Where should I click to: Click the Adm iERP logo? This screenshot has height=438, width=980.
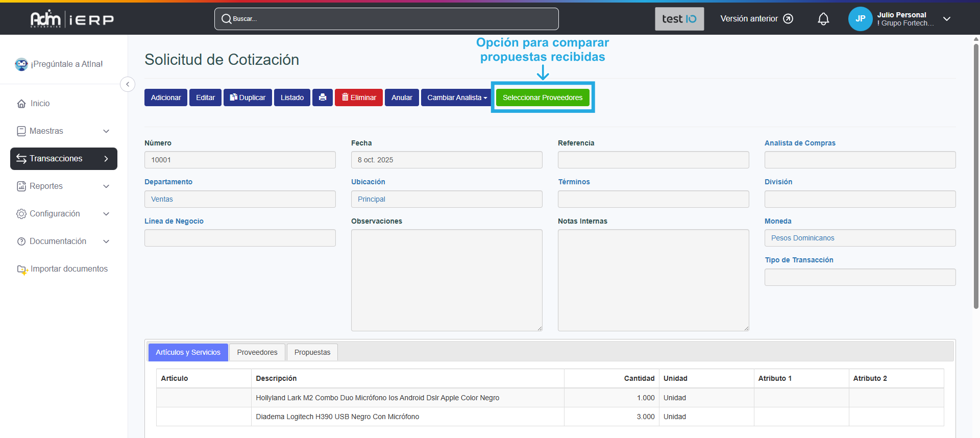[72, 19]
